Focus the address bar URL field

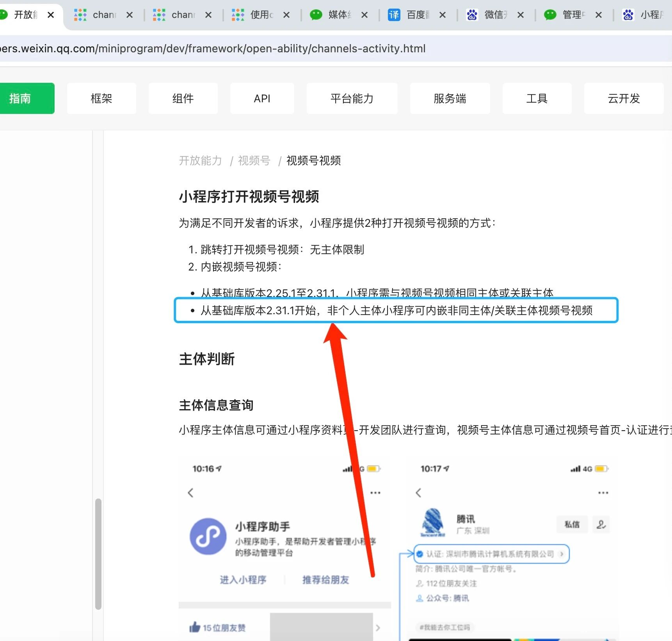[x=336, y=48]
